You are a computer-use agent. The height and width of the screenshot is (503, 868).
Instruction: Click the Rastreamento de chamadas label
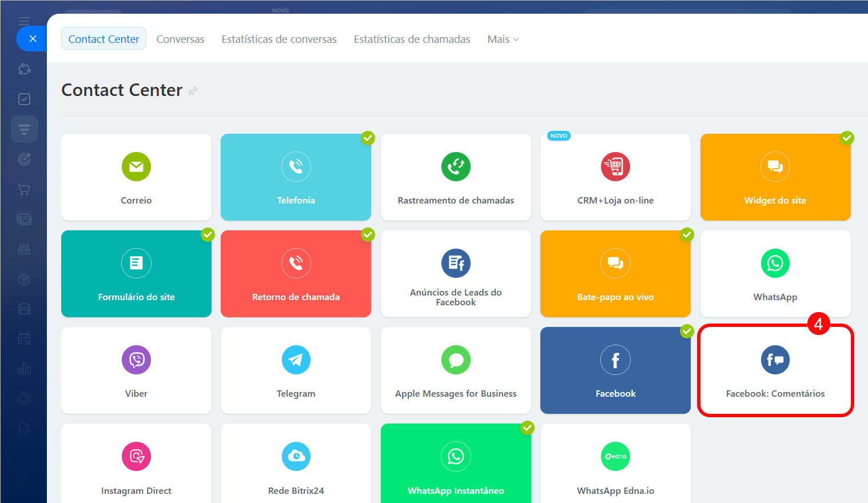tap(456, 200)
